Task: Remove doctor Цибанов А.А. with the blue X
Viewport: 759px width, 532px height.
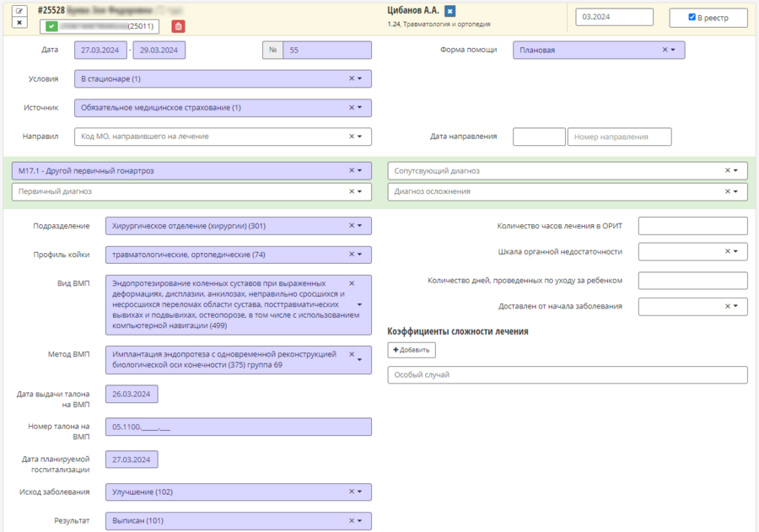Action: pos(449,11)
